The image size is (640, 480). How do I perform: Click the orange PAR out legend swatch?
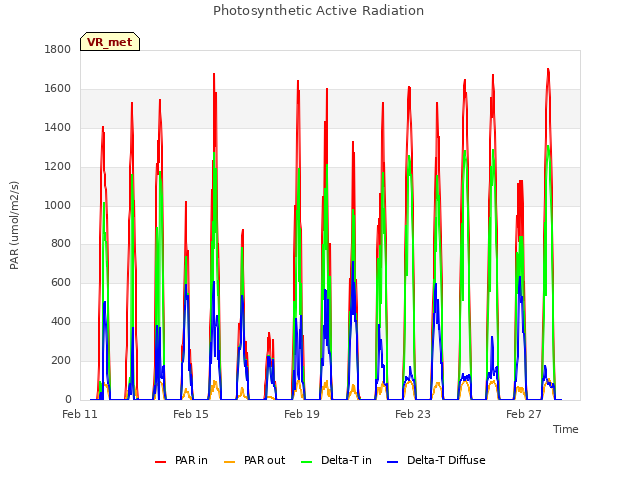pyautogui.click(x=230, y=462)
